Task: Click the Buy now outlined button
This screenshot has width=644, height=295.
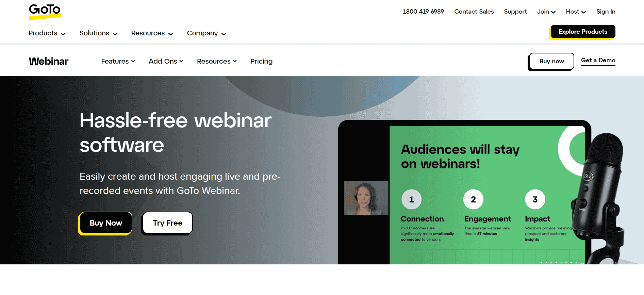Action: 551,61
